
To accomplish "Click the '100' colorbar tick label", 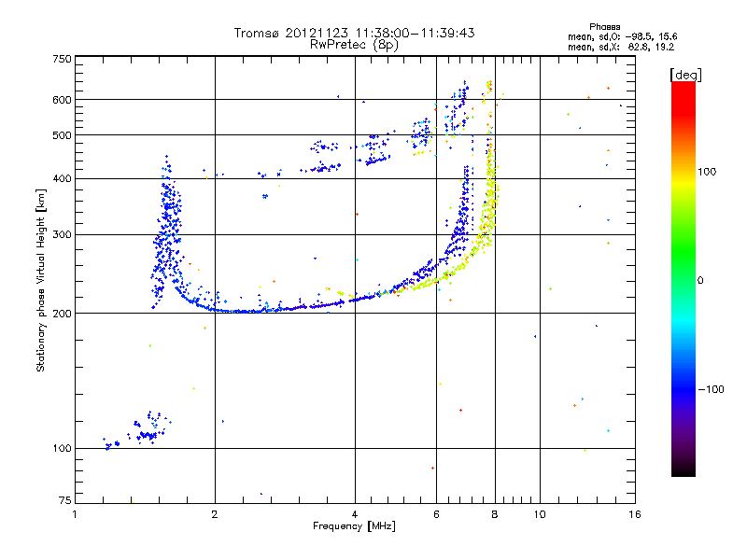I will pos(707,172).
